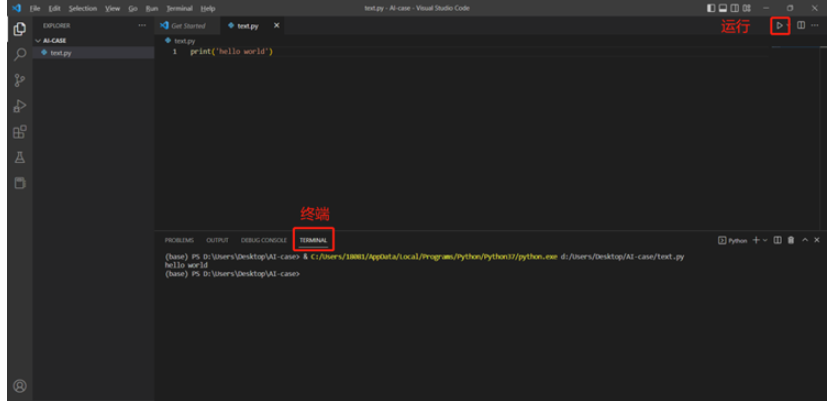Toggle the primary side bar layout button

click(711, 8)
